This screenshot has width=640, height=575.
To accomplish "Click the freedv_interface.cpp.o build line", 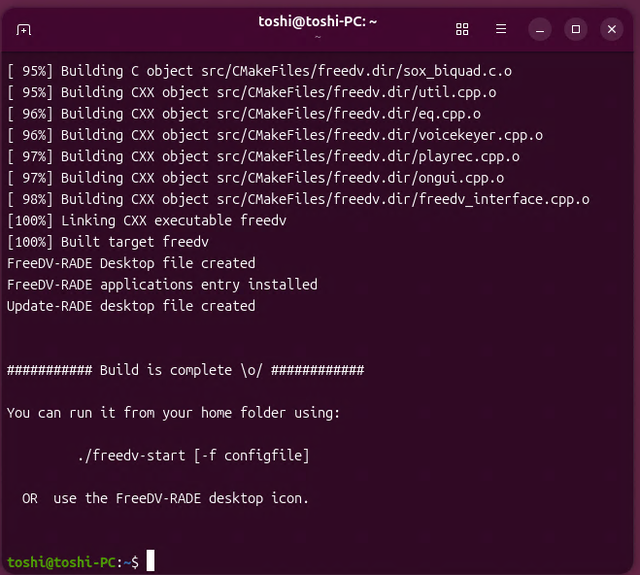I will tap(298, 199).
